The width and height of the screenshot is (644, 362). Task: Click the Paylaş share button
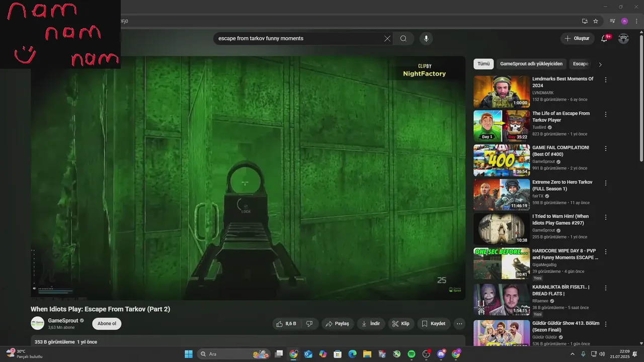click(x=338, y=324)
